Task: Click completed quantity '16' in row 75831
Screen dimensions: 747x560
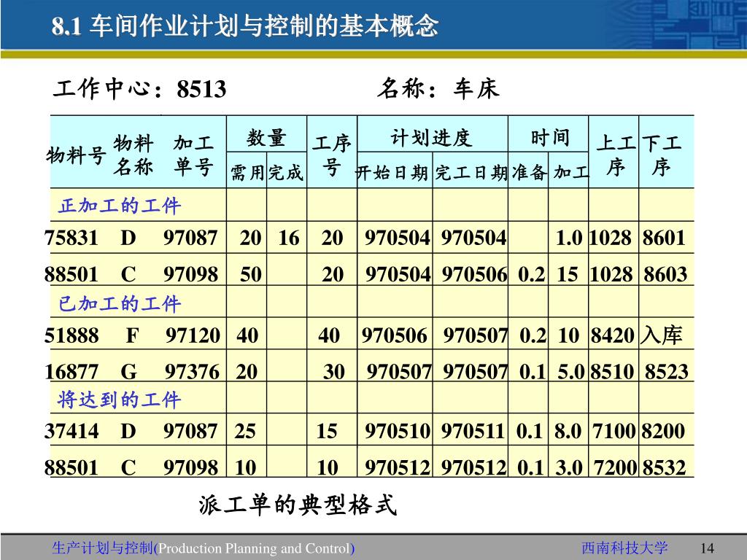Action: point(289,238)
